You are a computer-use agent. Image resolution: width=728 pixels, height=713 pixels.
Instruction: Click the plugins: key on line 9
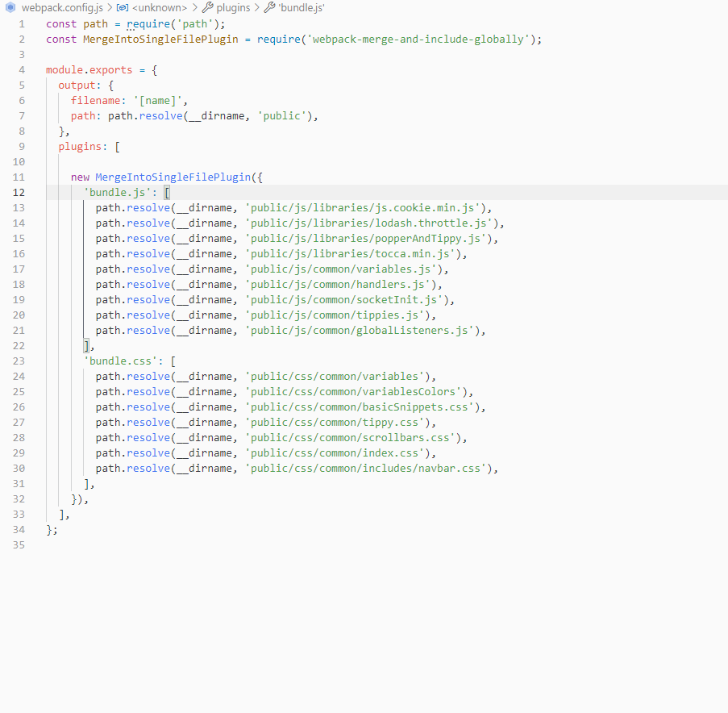(x=83, y=147)
